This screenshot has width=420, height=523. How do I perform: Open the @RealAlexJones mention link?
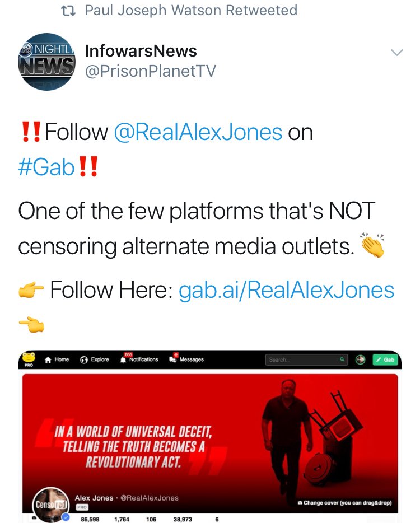point(198,132)
